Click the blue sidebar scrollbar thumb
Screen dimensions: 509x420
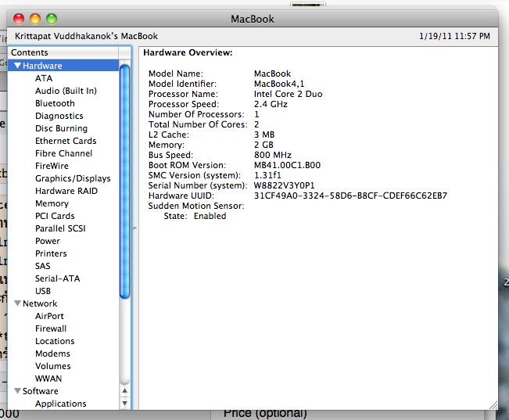coord(124,181)
